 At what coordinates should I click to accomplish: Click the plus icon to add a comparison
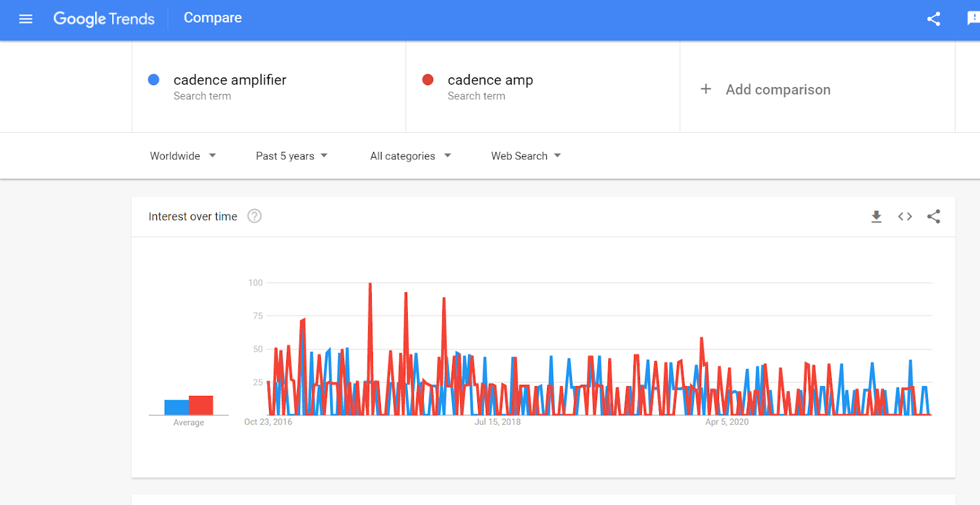click(706, 89)
